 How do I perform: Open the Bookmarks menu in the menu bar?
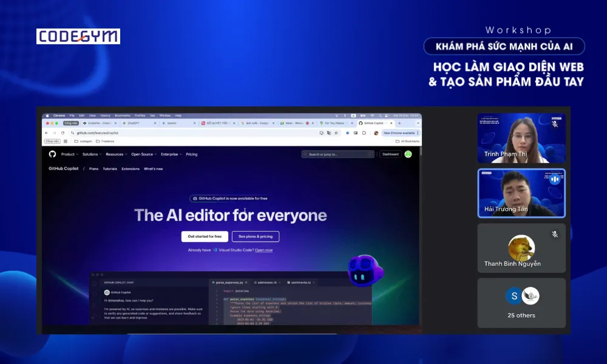click(x=123, y=115)
